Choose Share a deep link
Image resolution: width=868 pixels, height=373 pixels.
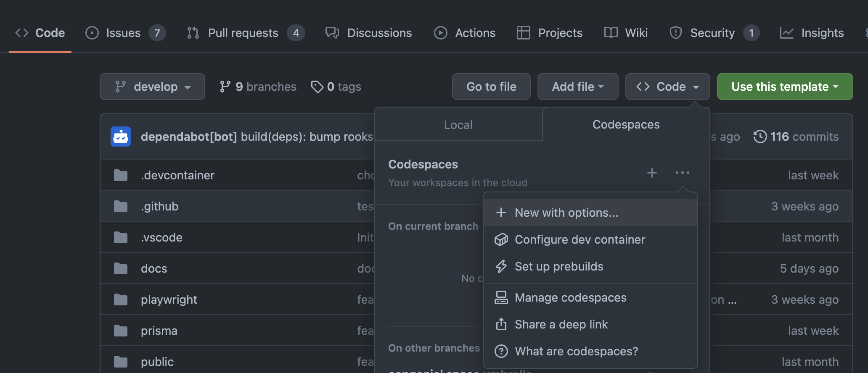point(590,324)
